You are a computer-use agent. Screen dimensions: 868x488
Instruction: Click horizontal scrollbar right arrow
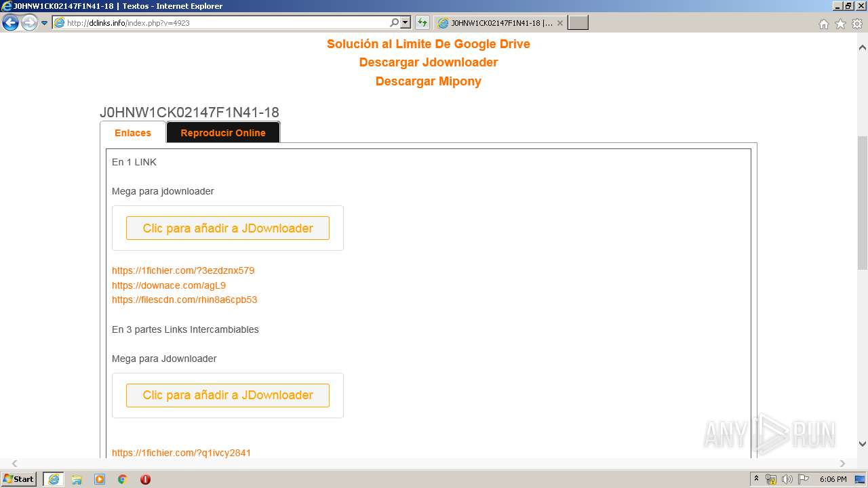[842, 464]
